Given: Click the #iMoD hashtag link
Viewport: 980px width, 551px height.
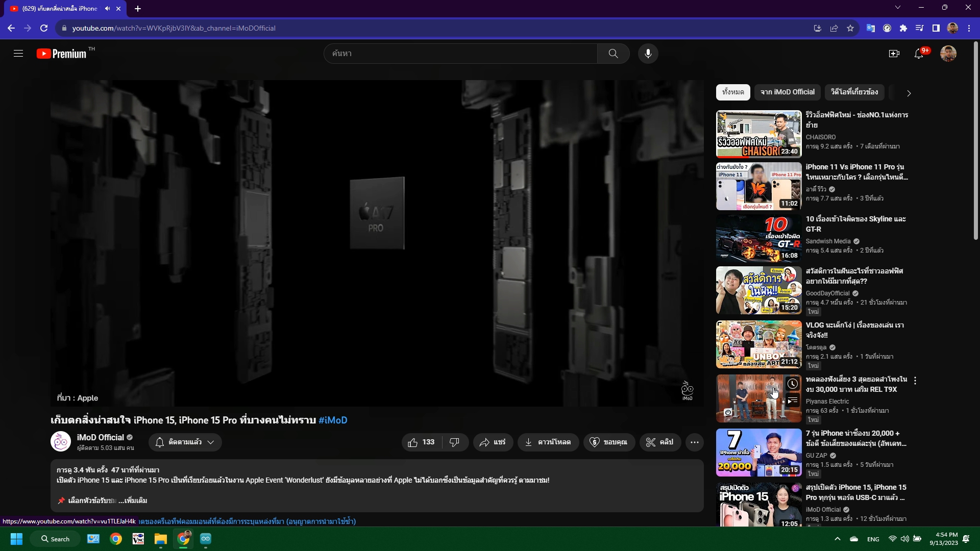Looking at the screenshot, I should (333, 420).
